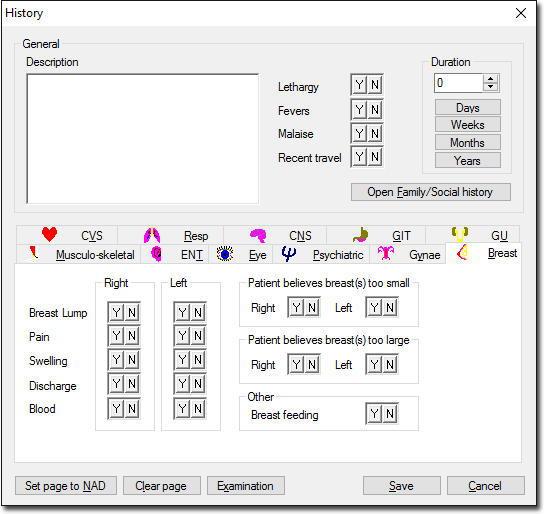The height and width of the screenshot is (514, 544).
Task: Toggle Y for Lethargy
Action: [359, 85]
